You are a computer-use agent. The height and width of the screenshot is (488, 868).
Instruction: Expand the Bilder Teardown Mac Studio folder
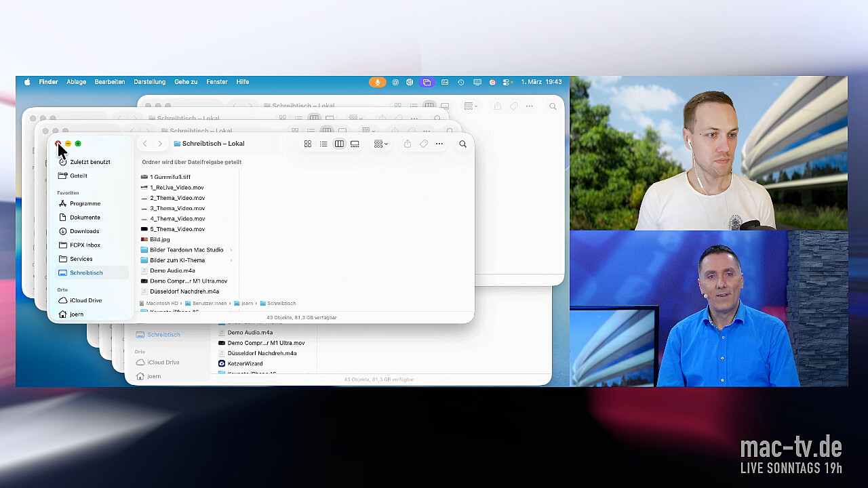[231, 250]
